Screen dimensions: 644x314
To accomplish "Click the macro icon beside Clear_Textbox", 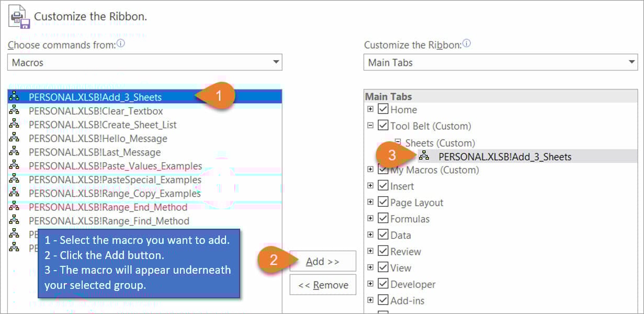I will coord(14,111).
